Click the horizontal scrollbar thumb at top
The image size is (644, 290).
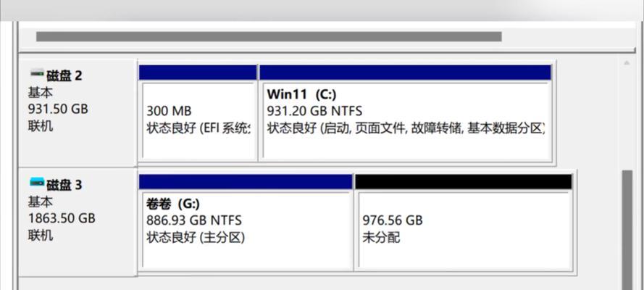pos(269,36)
